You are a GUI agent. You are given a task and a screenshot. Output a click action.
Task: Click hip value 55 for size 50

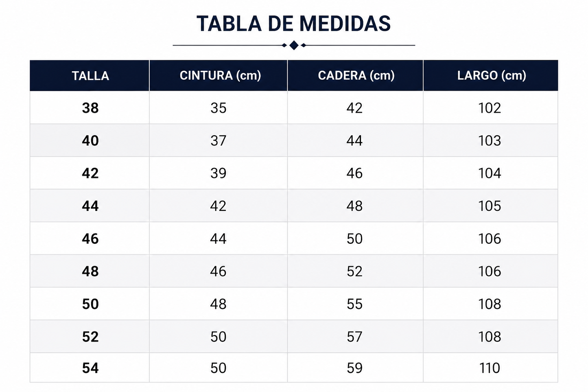coord(354,304)
